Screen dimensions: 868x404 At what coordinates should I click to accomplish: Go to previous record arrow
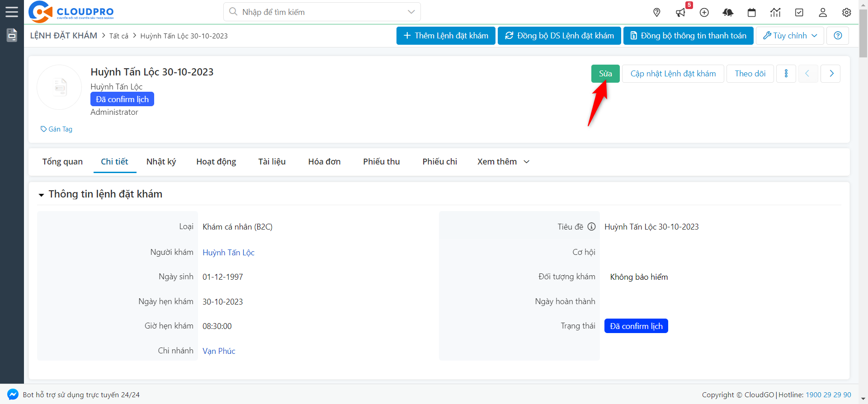(807, 74)
